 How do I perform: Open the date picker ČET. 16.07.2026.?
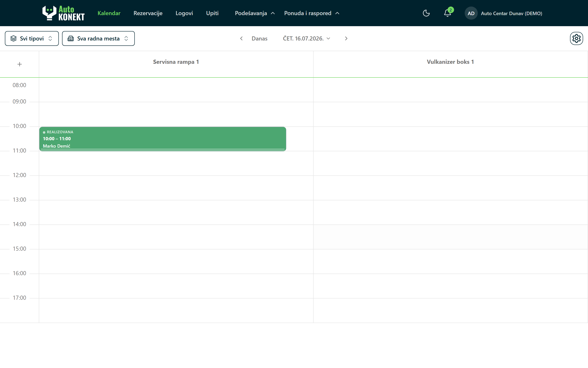tap(306, 38)
